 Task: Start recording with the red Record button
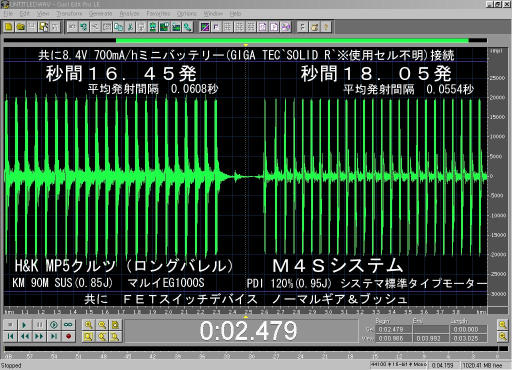coord(68,336)
